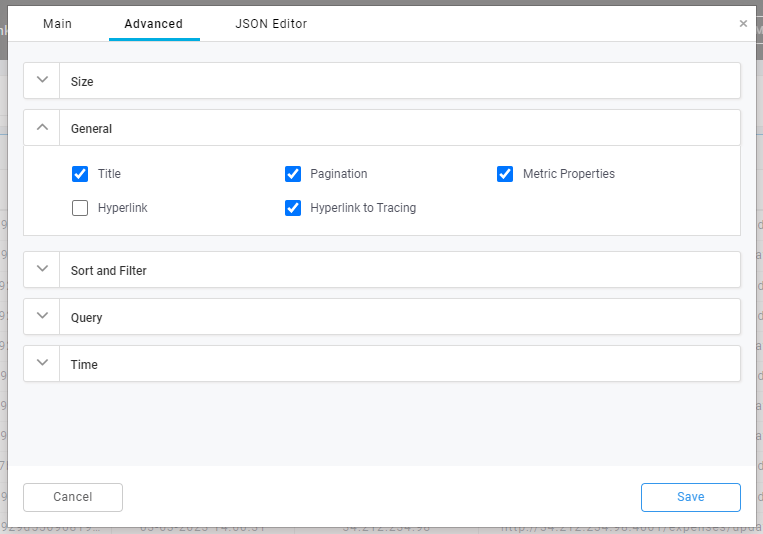The width and height of the screenshot is (763, 534).
Task: Close the dialog with X icon
Action: (x=743, y=23)
